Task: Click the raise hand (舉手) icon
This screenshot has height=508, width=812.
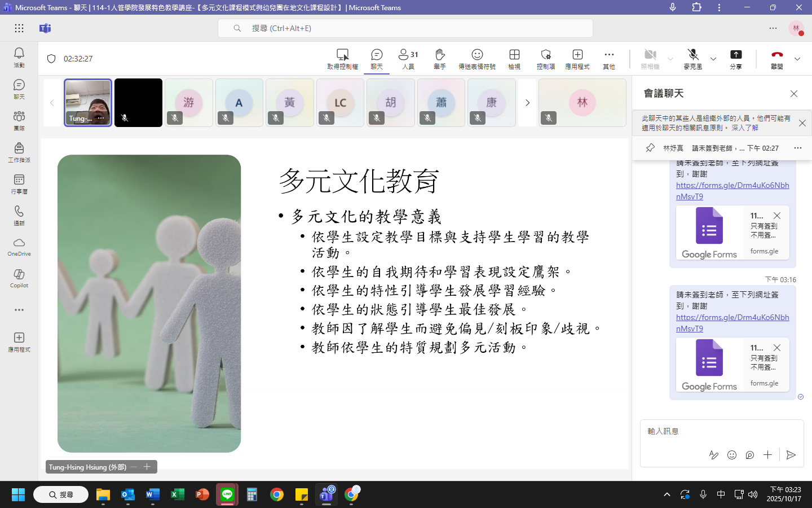Action: pos(440,55)
